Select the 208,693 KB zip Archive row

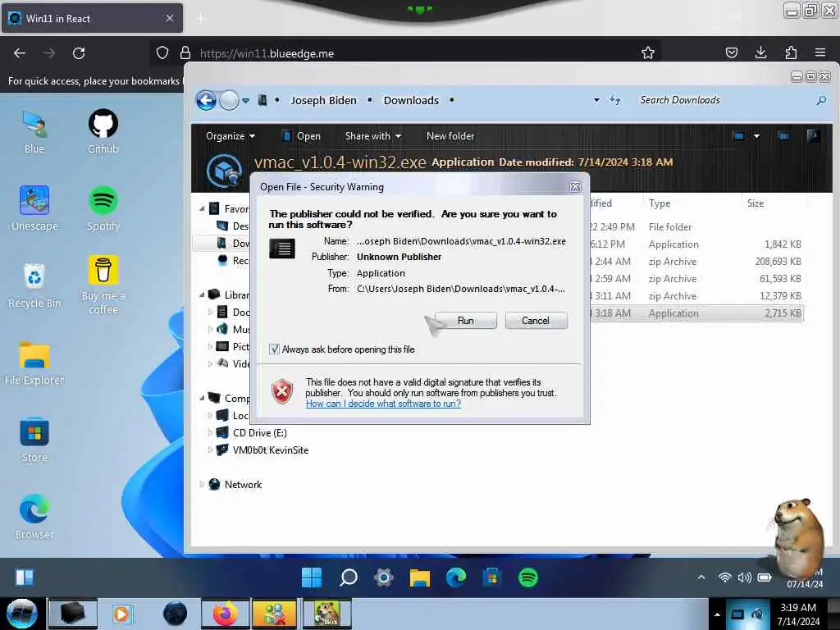coord(696,262)
